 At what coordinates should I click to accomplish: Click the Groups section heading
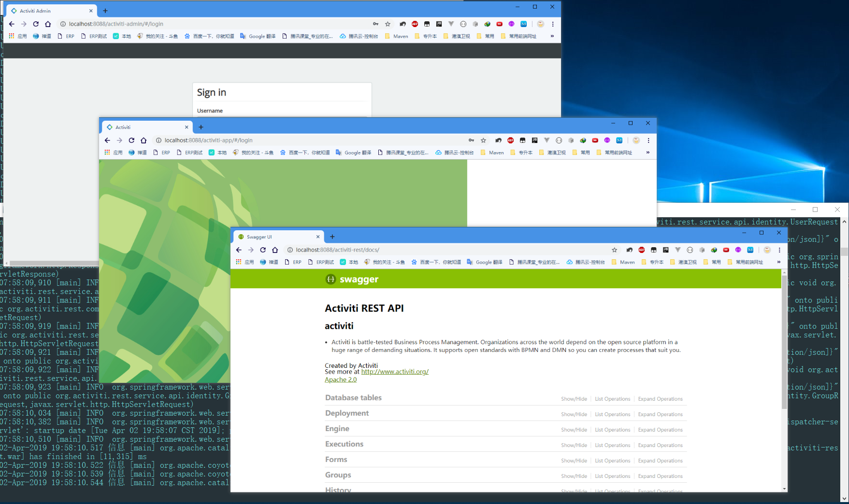click(338, 475)
